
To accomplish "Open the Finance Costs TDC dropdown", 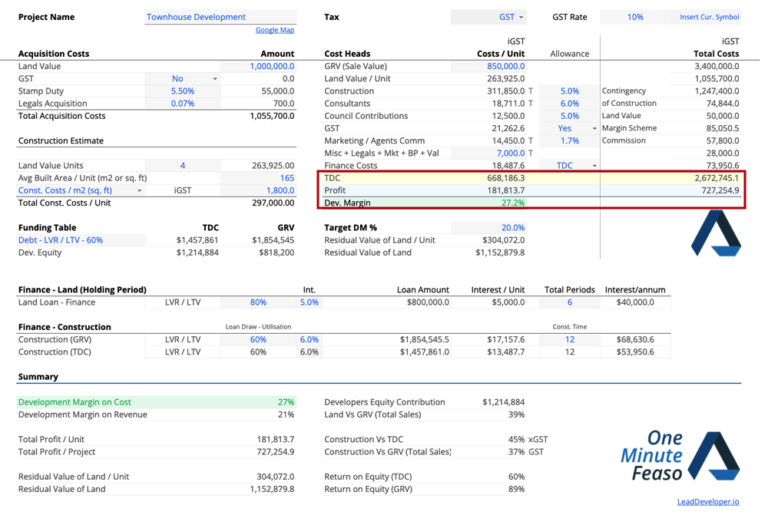I will tap(595, 166).
